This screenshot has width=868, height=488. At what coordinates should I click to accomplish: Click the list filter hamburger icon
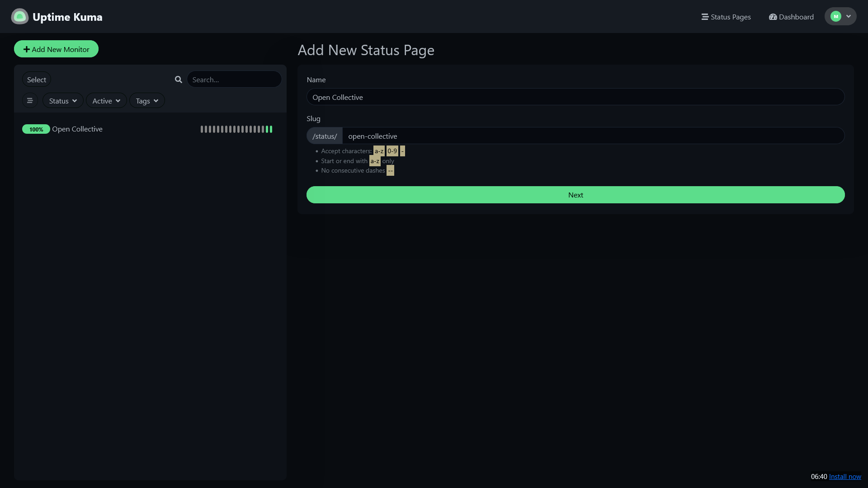[x=30, y=101]
